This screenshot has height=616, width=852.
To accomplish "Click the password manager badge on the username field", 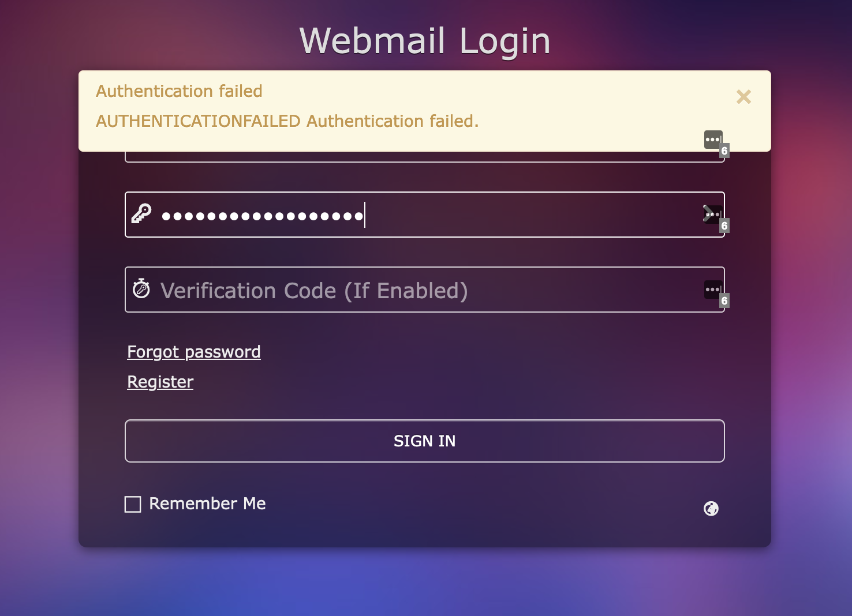I will click(713, 140).
